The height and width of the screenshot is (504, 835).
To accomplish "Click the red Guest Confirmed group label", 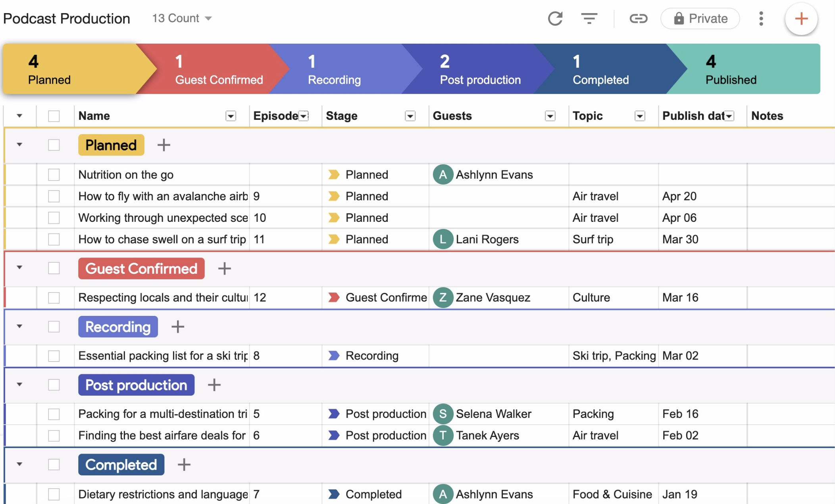I will pyautogui.click(x=141, y=269).
